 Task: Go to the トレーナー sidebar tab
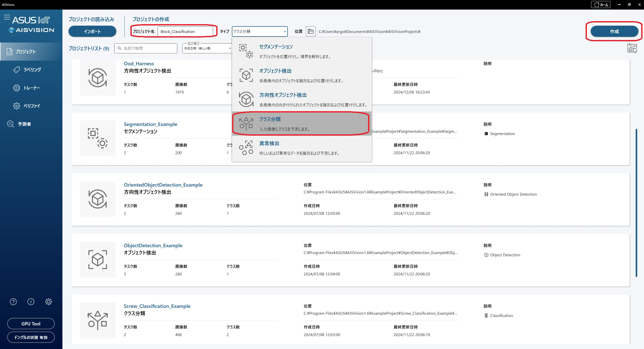click(31, 88)
